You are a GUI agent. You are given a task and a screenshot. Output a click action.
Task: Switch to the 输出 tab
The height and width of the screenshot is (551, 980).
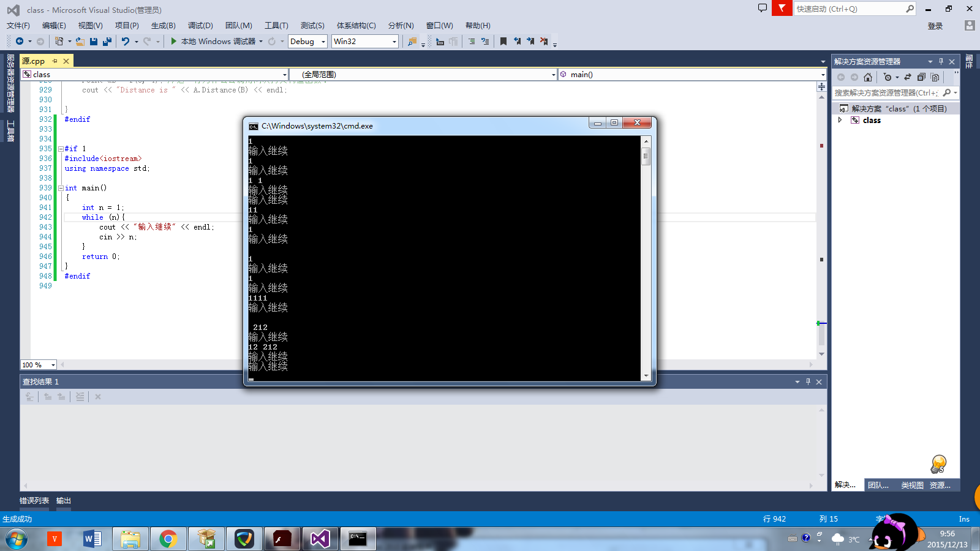point(64,501)
